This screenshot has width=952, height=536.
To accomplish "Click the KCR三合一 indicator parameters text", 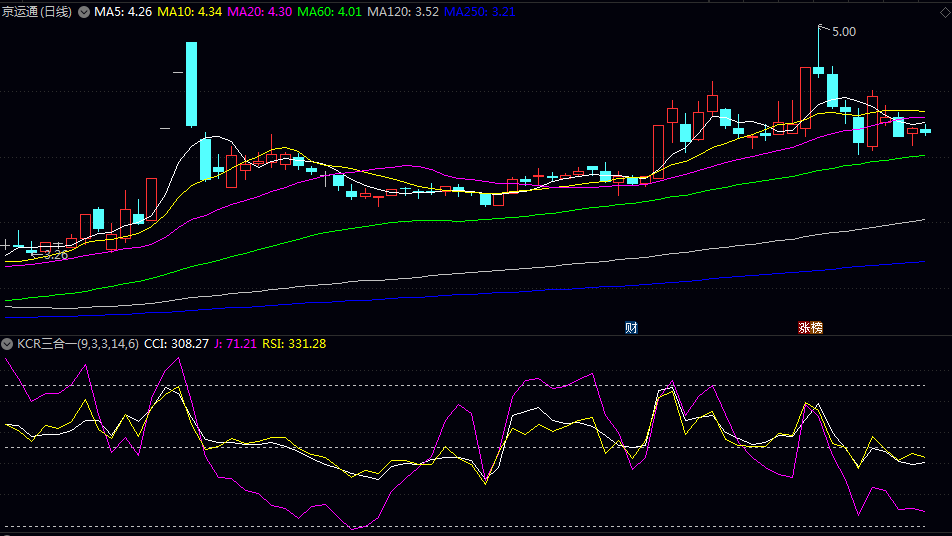I will (77, 344).
